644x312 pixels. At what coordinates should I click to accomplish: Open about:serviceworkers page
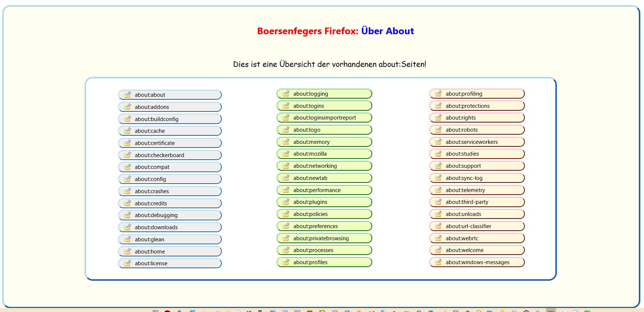pos(477,142)
